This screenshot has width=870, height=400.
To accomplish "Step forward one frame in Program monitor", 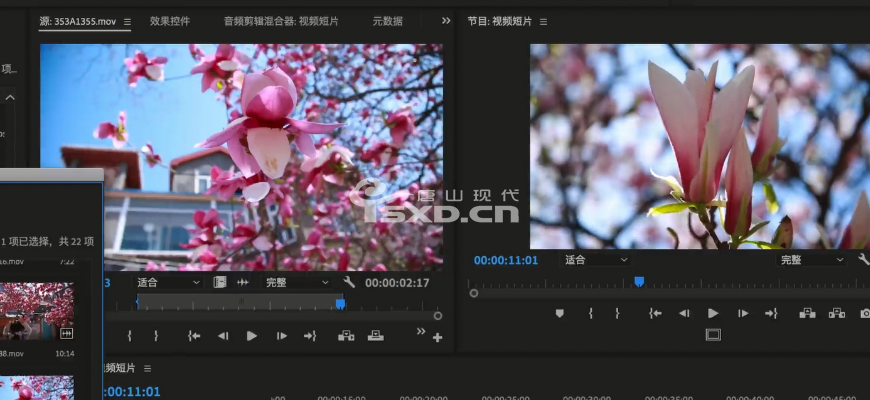I will click(x=743, y=313).
